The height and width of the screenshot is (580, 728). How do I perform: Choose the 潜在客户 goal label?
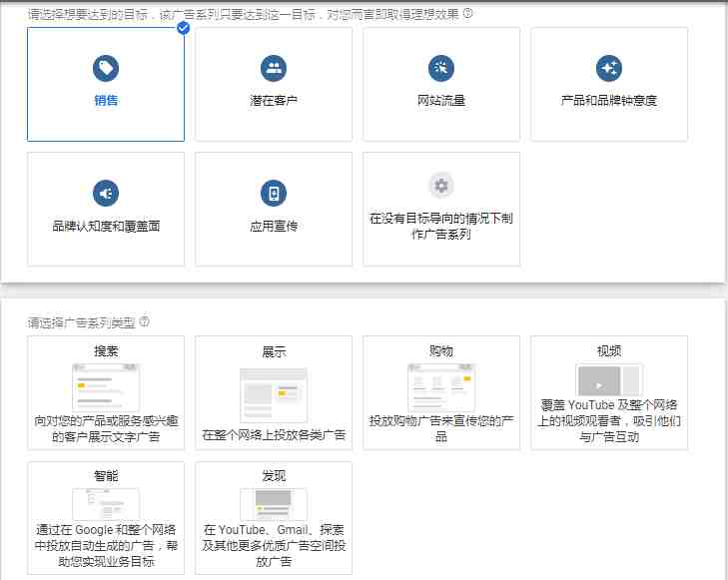coord(274,100)
